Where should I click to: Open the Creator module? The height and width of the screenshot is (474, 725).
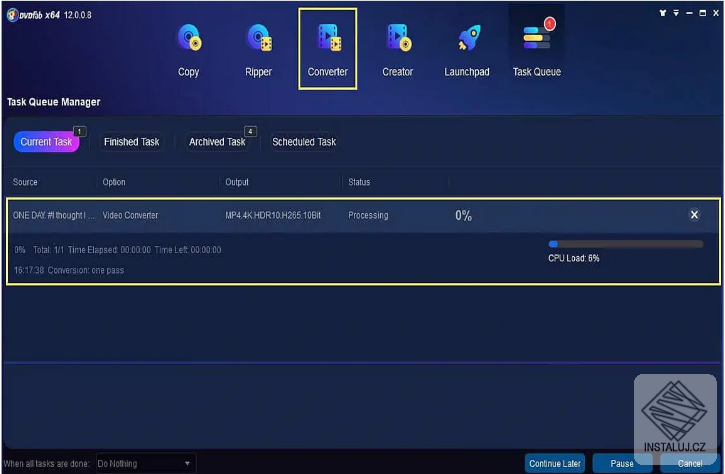[x=398, y=50]
